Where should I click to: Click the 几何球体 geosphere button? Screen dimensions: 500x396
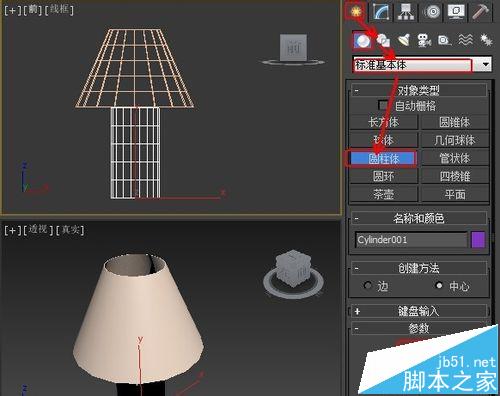click(455, 140)
